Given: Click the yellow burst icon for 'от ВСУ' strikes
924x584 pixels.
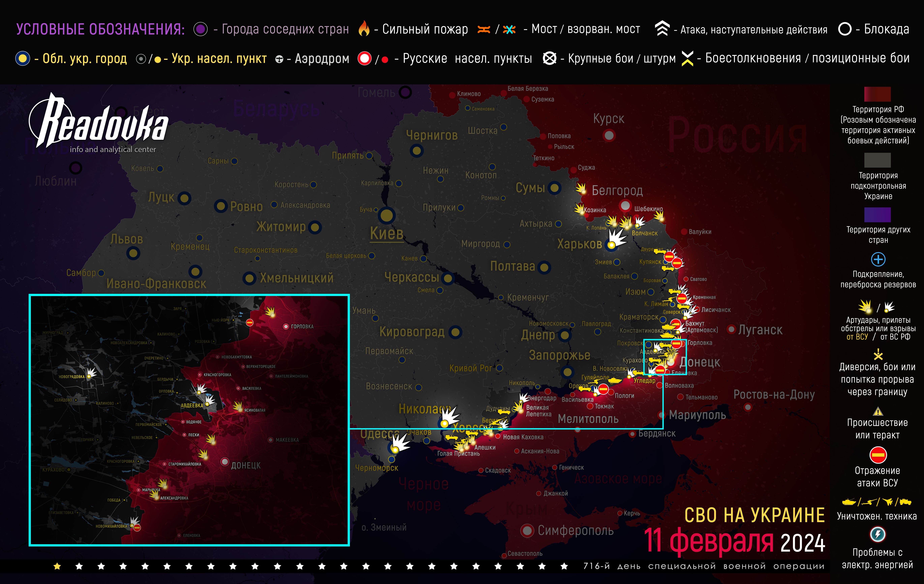Looking at the screenshot, I should [x=865, y=307].
